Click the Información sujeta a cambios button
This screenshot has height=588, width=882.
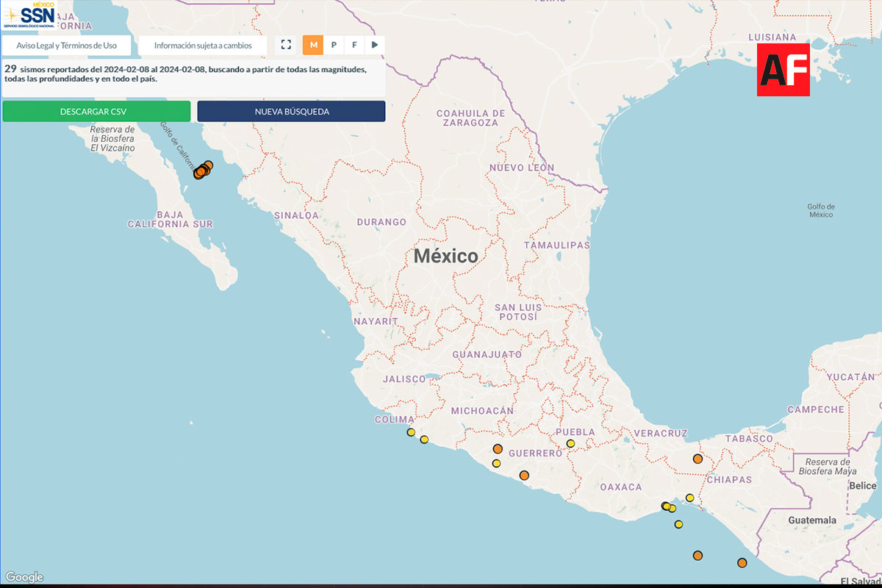coord(203,46)
